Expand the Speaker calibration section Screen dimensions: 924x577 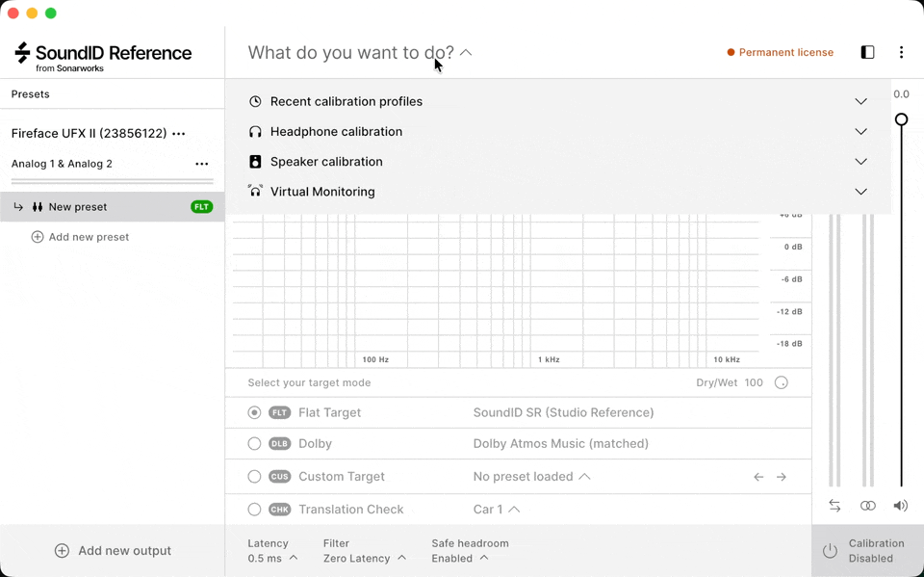pyautogui.click(x=860, y=161)
